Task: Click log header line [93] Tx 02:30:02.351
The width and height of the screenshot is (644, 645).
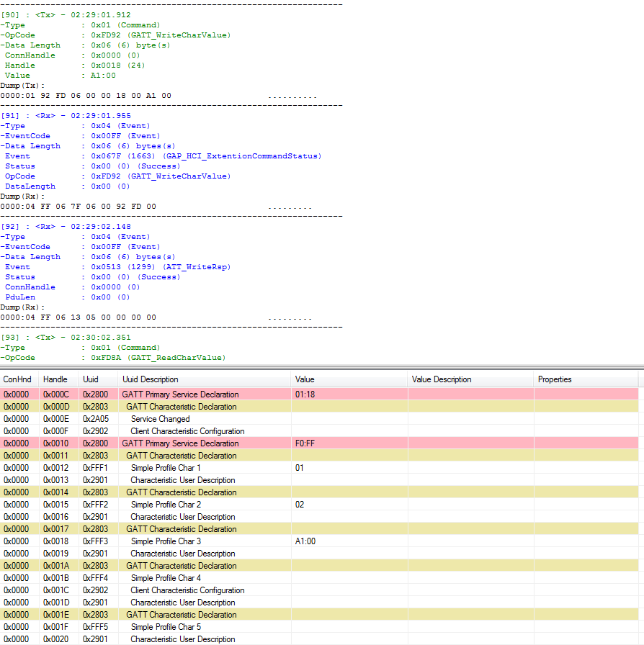Action: tap(66, 338)
